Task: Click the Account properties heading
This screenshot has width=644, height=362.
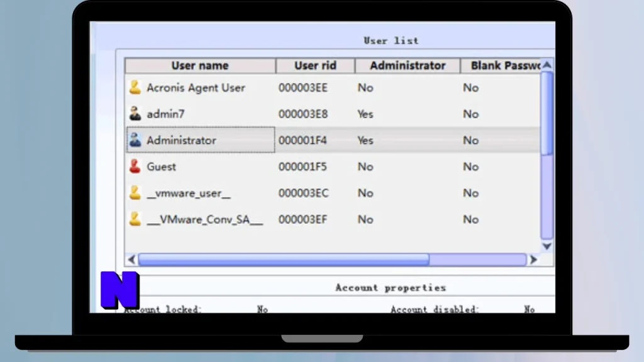Action: point(391,288)
